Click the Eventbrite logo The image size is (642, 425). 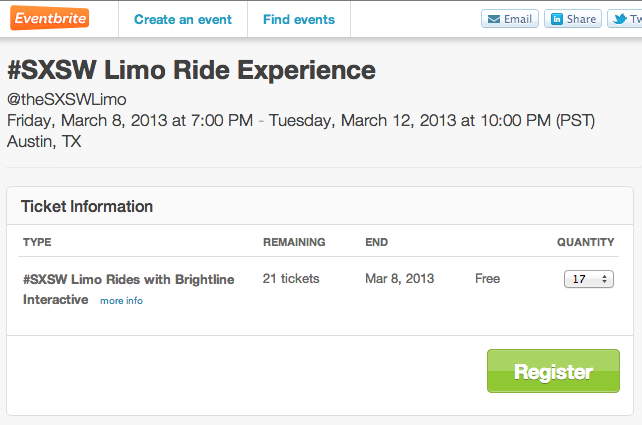coord(50,18)
